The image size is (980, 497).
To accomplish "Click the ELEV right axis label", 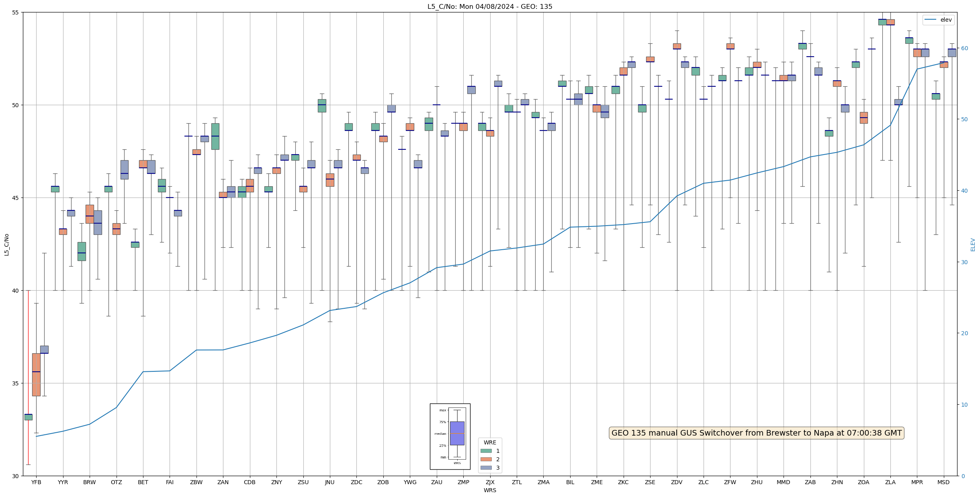I will tap(973, 244).
